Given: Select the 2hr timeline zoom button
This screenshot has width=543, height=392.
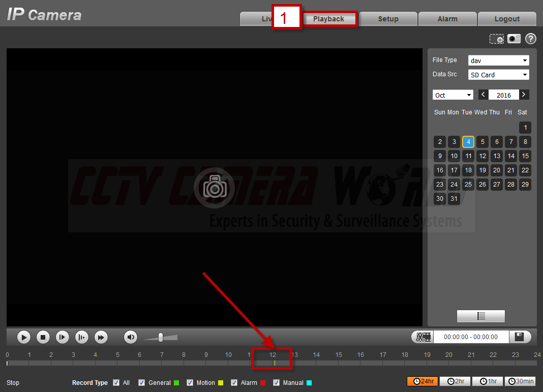Looking at the screenshot, I should 455,381.
